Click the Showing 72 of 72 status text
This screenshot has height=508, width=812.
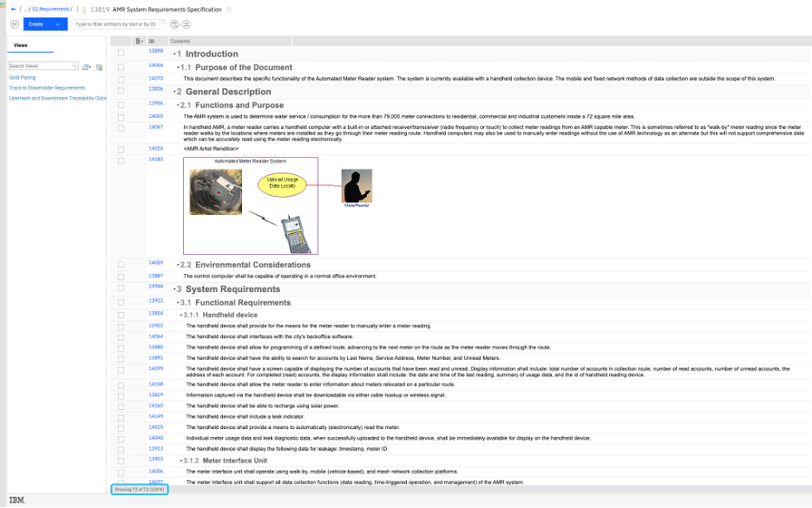click(x=140, y=490)
